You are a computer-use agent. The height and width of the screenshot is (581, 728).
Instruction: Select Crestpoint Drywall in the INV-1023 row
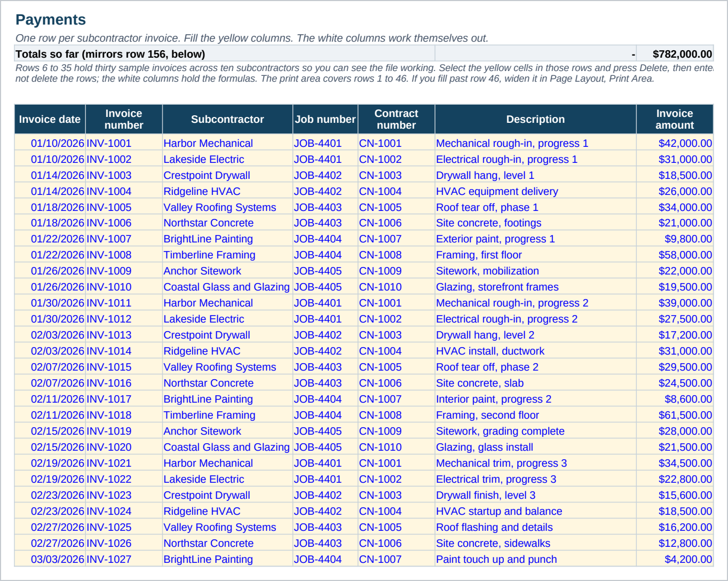[x=227, y=495]
